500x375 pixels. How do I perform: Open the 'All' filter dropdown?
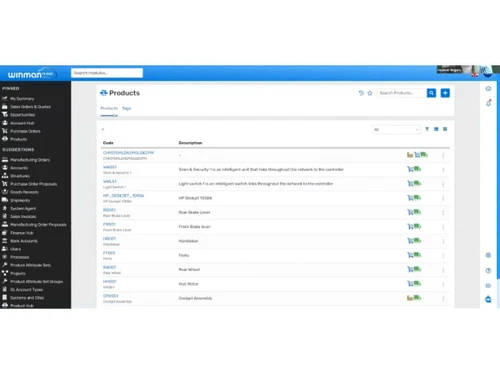pyautogui.click(x=396, y=129)
